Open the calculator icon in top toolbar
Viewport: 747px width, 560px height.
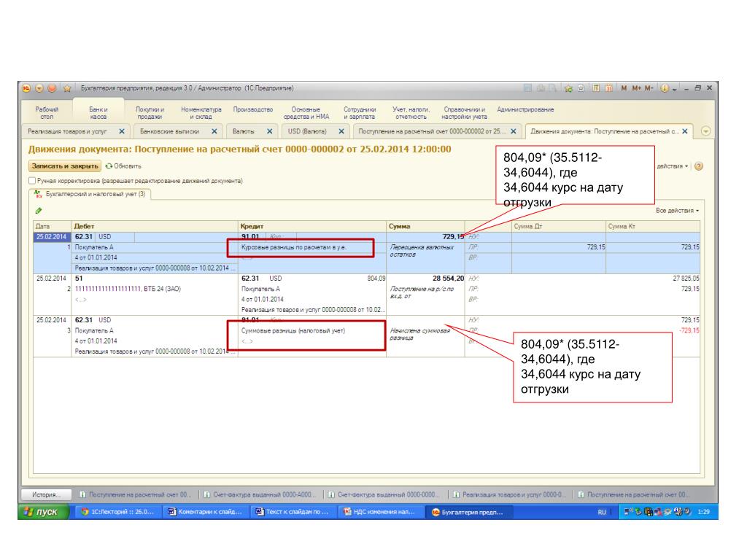point(595,88)
